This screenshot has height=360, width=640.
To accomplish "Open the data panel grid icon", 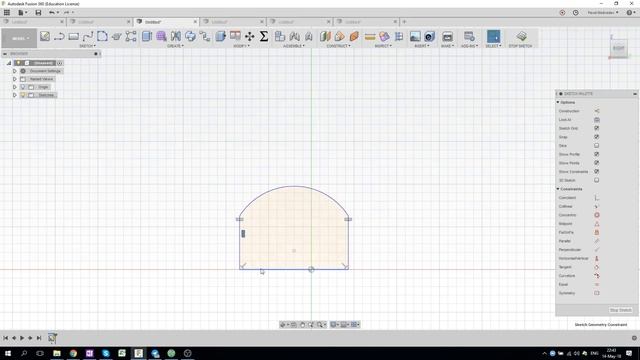I will point(7,13).
